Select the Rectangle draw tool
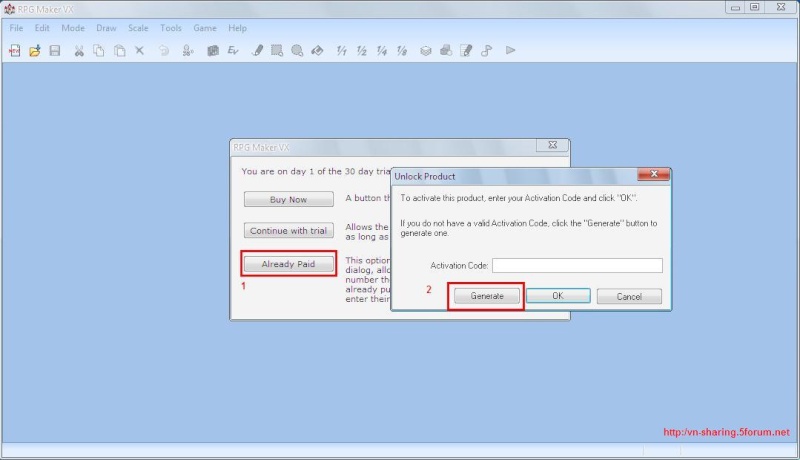 [x=277, y=50]
